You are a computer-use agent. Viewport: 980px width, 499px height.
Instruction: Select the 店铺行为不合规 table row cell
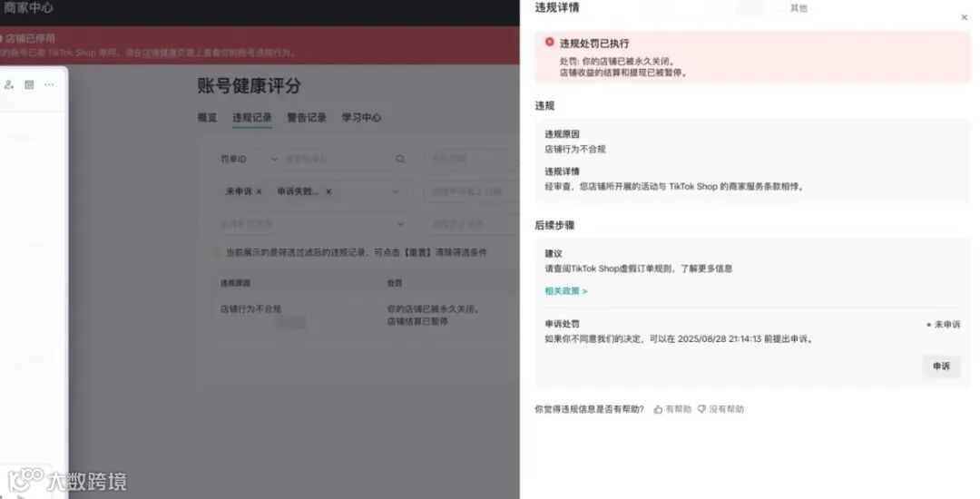(250, 309)
